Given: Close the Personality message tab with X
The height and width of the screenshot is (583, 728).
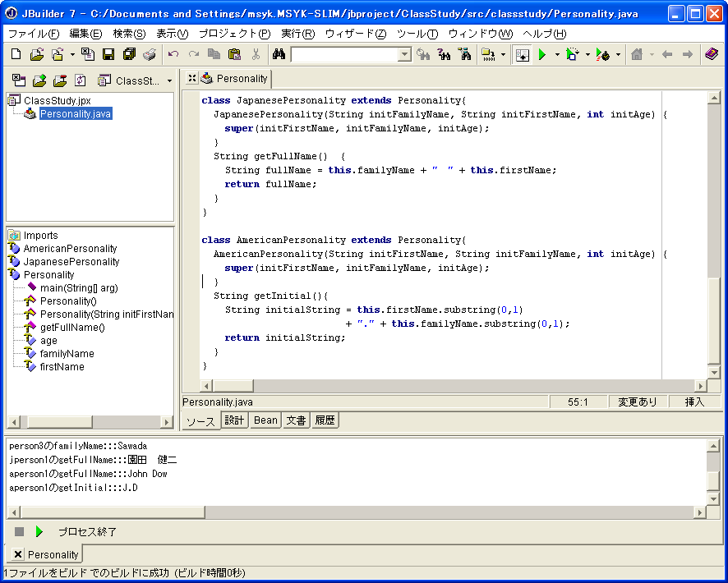Looking at the screenshot, I should (17, 555).
